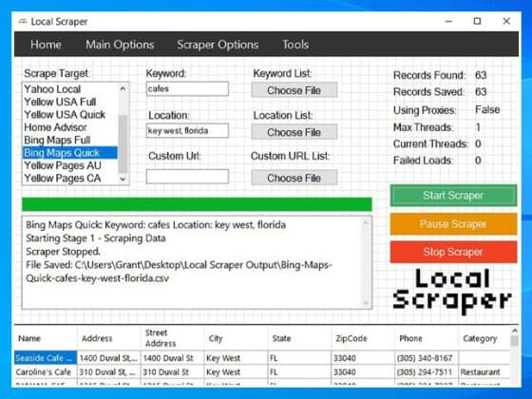Sort by Phone column header
The image size is (532, 399).
(x=427, y=338)
